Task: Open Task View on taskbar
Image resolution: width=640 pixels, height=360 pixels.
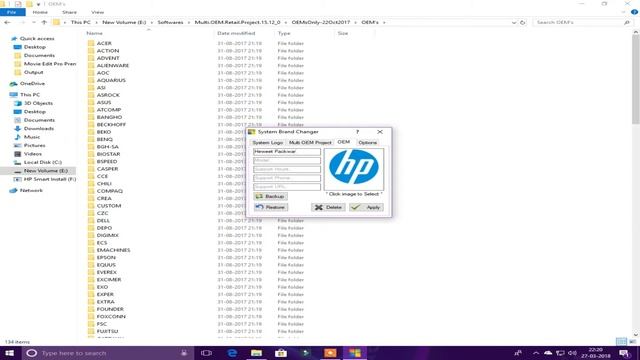Action: [x=207, y=353]
